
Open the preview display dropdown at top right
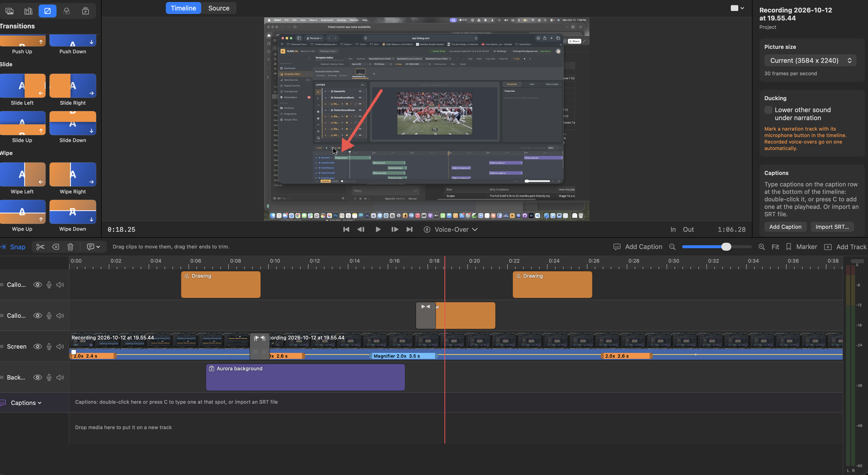coord(737,8)
